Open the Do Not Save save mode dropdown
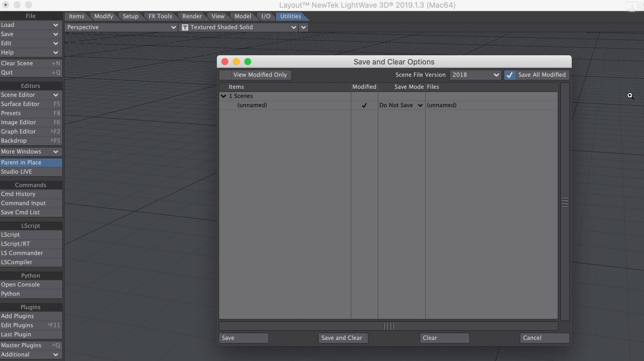Viewport: 644px width, 361px height. 401,105
